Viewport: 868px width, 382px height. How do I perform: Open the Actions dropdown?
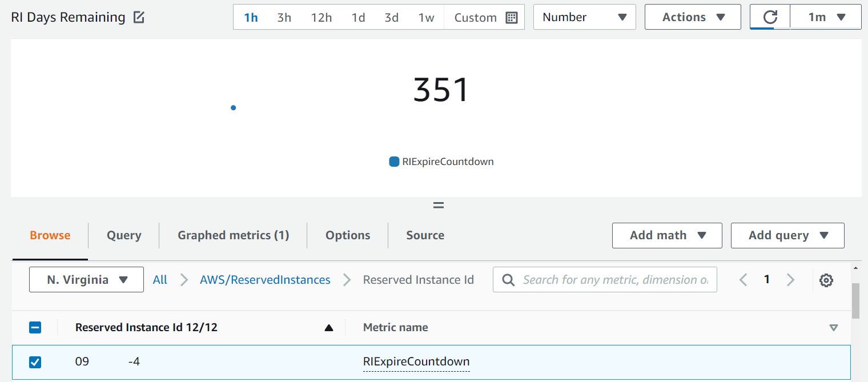(x=692, y=17)
